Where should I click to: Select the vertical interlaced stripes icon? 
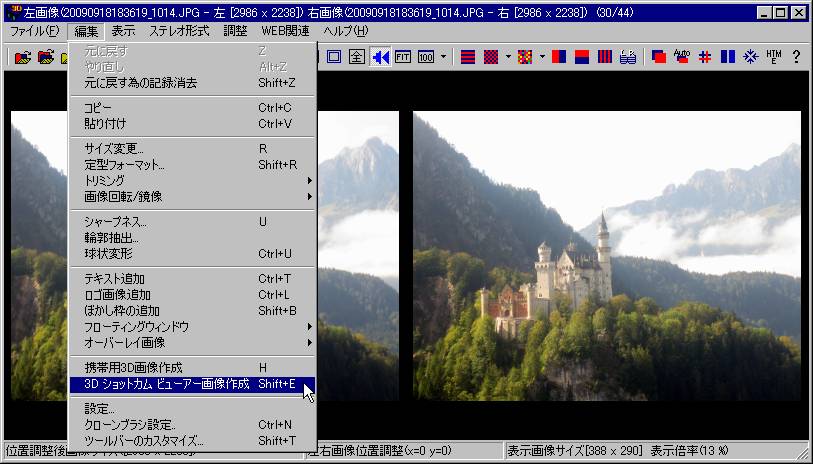pos(605,57)
